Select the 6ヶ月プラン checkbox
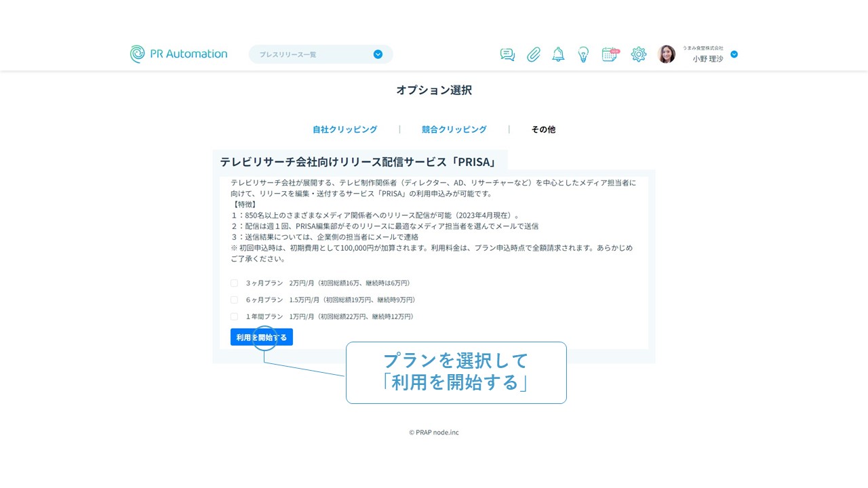The image size is (868, 488). [x=234, y=300]
